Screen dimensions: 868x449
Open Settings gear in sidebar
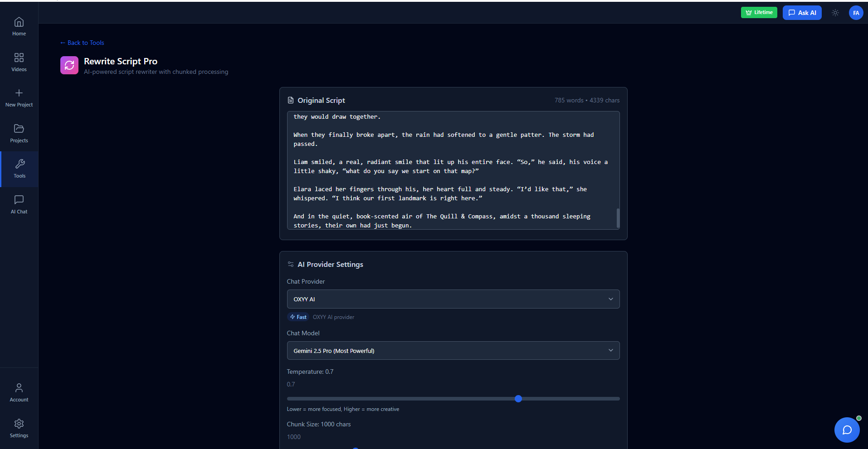click(19, 424)
